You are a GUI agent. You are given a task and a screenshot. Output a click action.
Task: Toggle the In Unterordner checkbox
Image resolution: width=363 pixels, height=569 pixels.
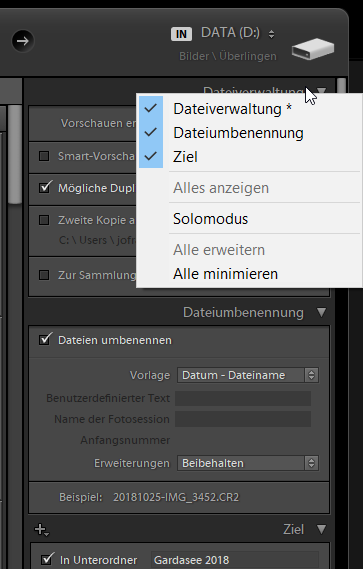point(47,559)
